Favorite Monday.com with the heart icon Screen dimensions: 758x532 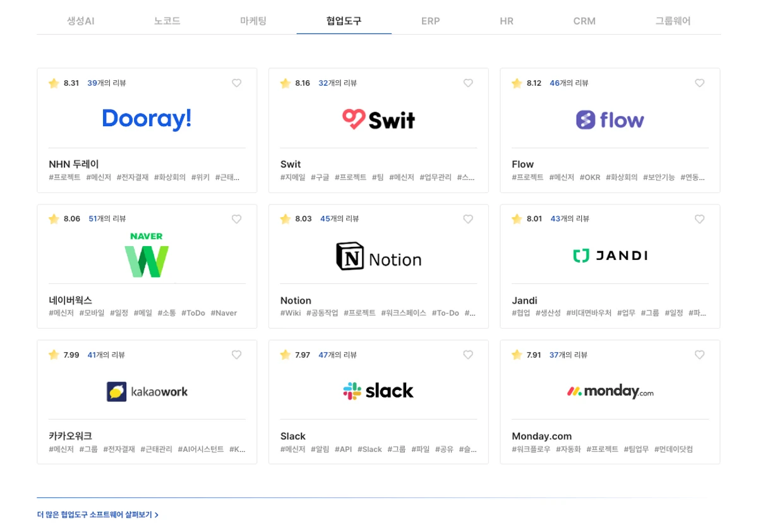(x=699, y=355)
